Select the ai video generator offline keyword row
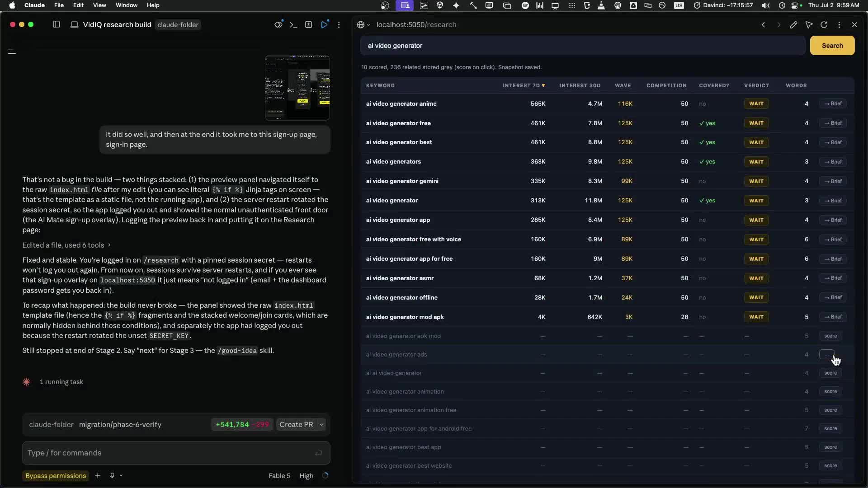Image resolution: width=868 pixels, height=488 pixels. click(607, 297)
